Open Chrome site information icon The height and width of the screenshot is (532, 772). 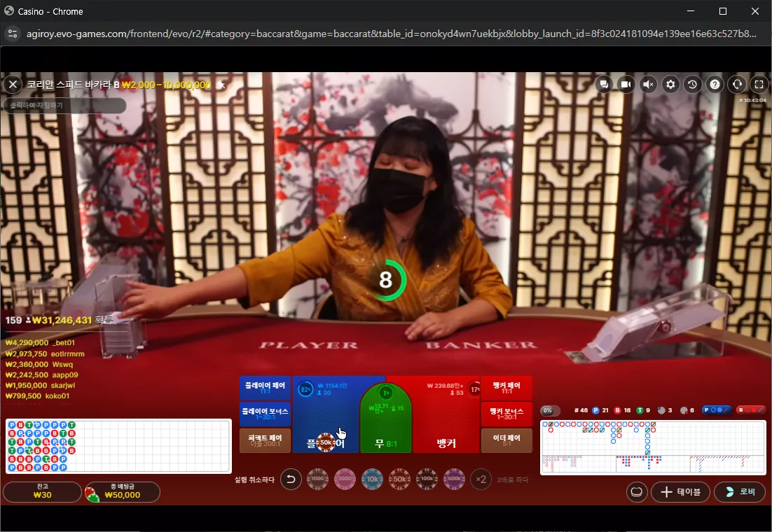pos(13,34)
